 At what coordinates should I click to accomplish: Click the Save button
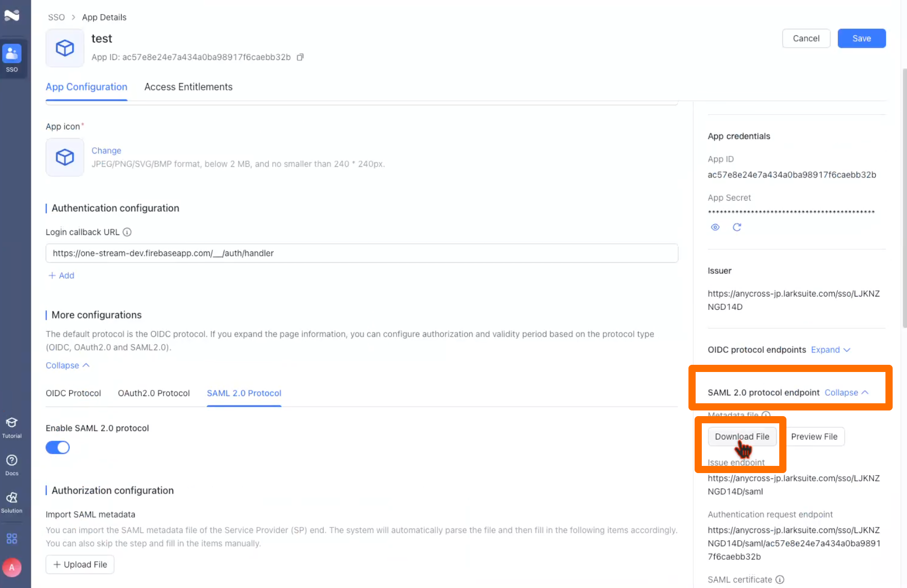click(861, 38)
